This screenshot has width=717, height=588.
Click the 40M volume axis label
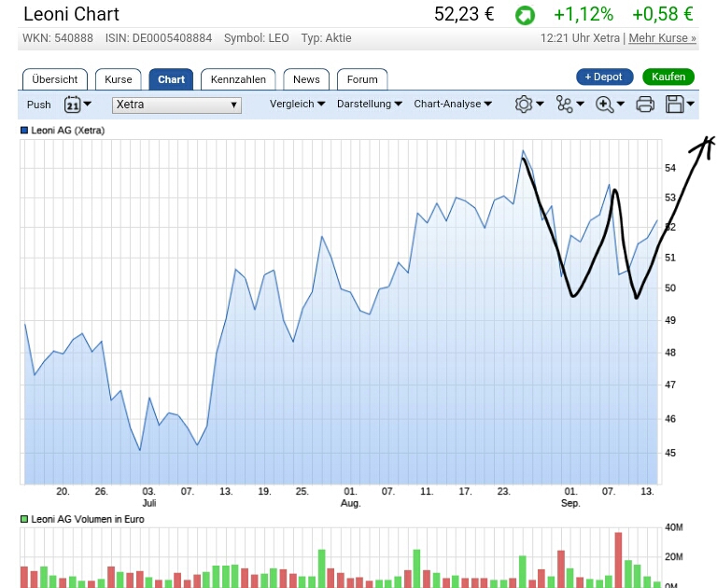pos(674,527)
